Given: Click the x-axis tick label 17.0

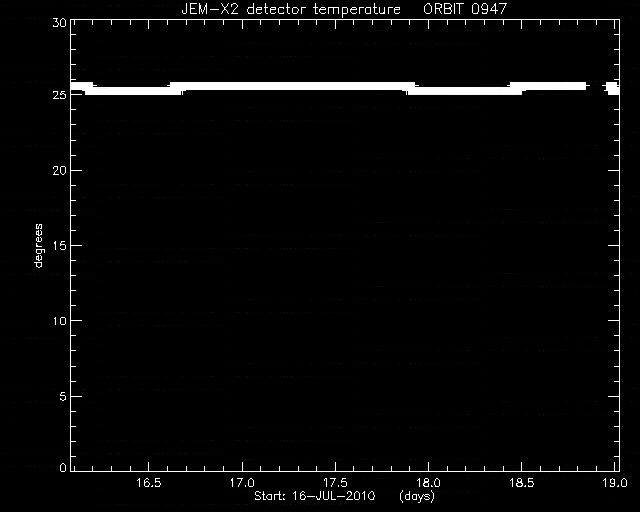Looking at the screenshot, I should click(x=242, y=483).
